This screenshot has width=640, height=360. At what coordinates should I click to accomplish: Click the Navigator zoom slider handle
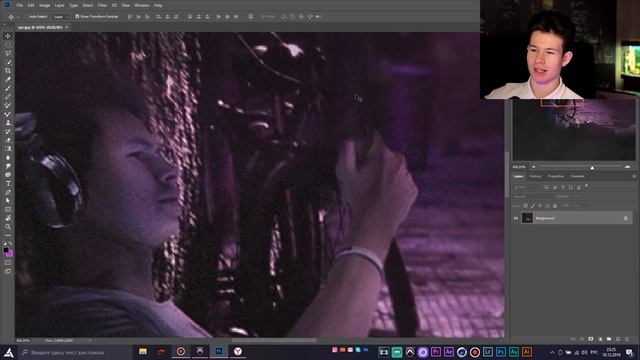592,167
